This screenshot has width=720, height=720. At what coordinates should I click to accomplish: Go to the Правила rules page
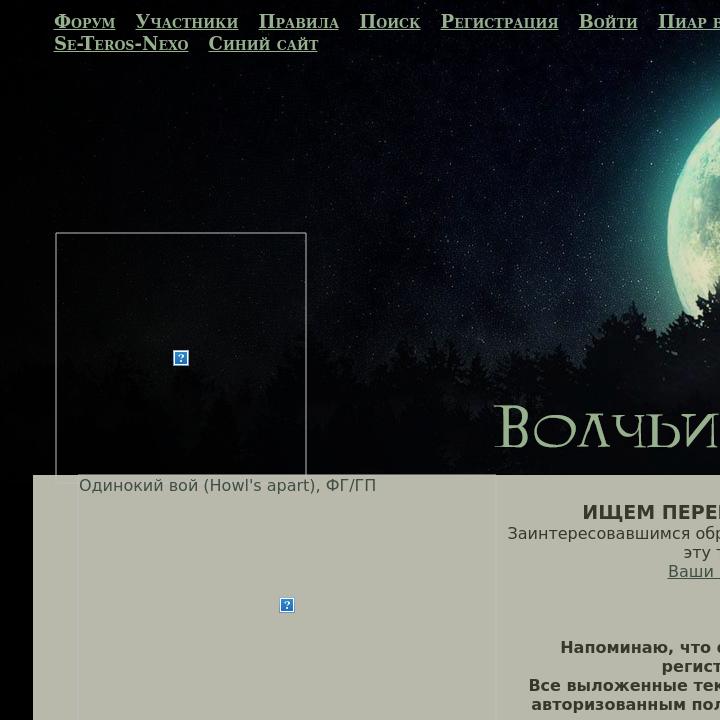298,22
